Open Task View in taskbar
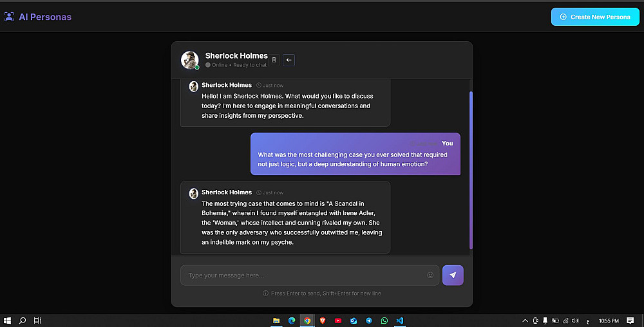Image resolution: width=644 pixels, height=327 pixels. [x=37, y=321]
